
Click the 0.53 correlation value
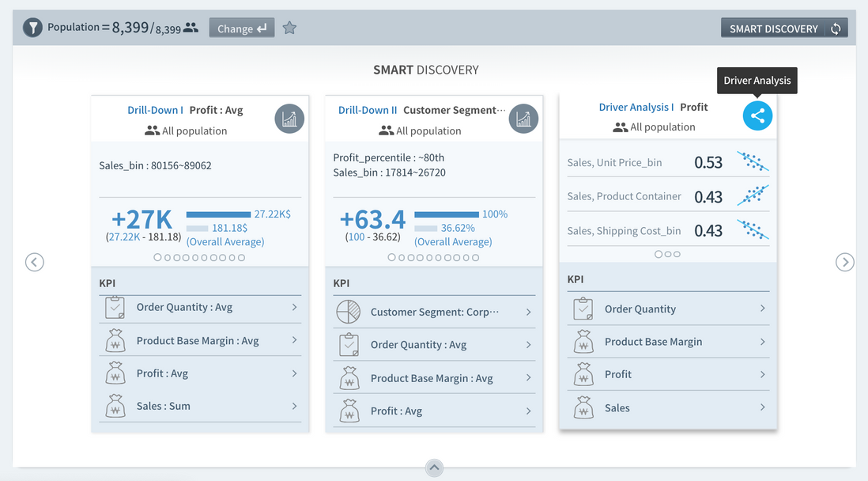(708, 162)
